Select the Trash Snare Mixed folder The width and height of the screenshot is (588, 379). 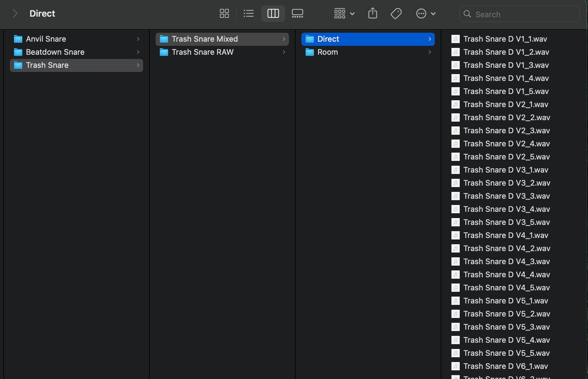pos(205,39)
